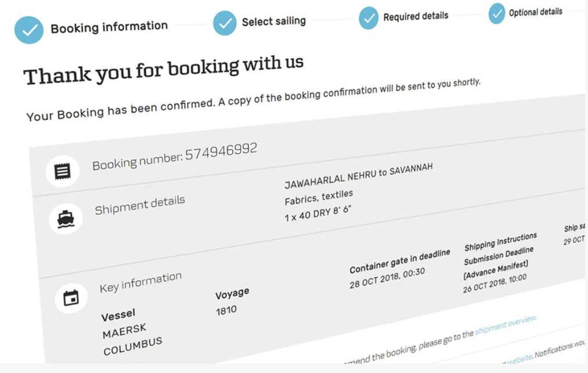Click the ship icon beside Shipment details

click(66, 219)
